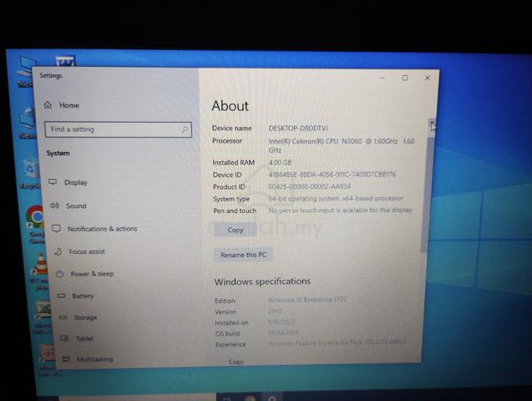Open Display settings

click(x=76, y=182)
